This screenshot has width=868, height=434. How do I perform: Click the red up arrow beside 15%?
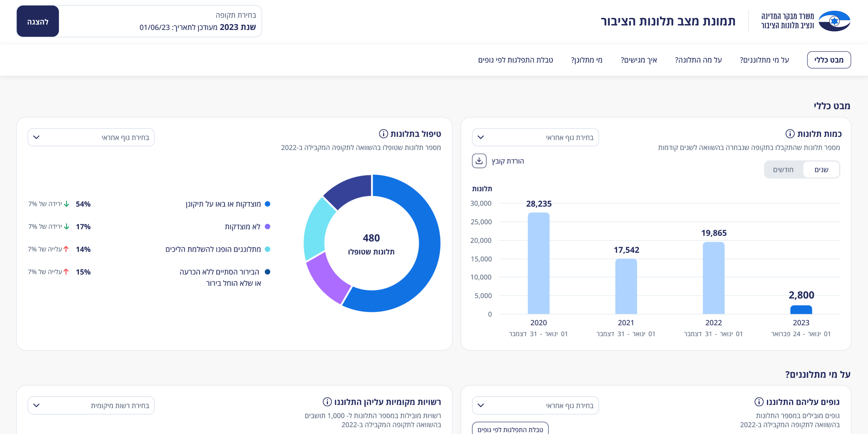(x=66, y=272)
